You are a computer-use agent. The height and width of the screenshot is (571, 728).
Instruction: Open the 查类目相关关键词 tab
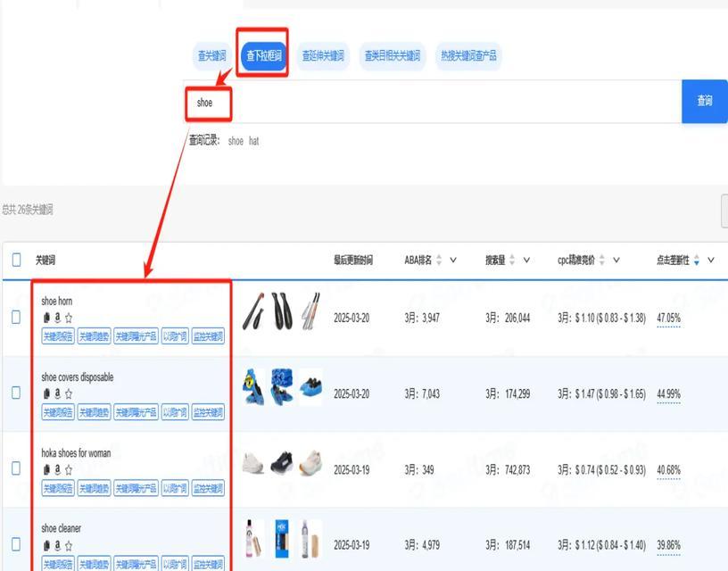point(393,56)
